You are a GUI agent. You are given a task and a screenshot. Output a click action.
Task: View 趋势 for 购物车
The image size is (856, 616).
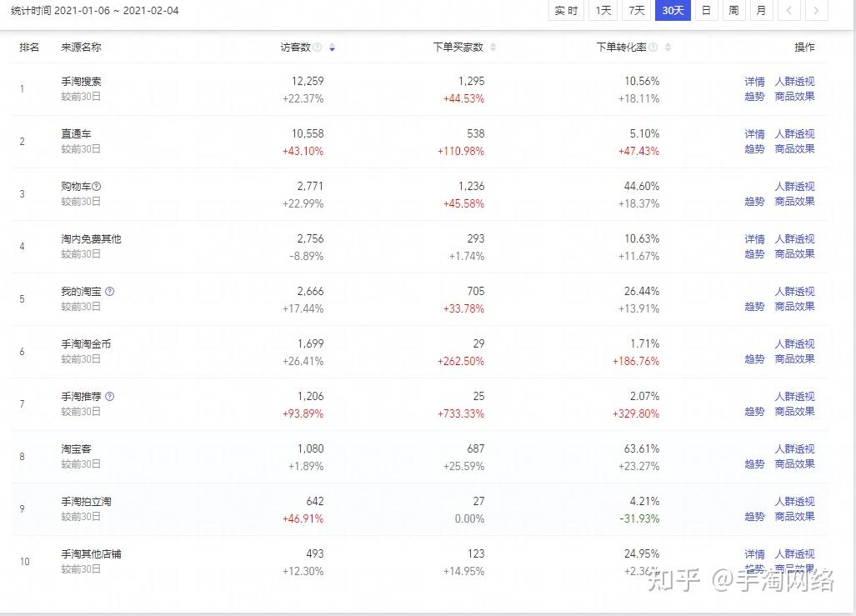click(x=754, y=202)
